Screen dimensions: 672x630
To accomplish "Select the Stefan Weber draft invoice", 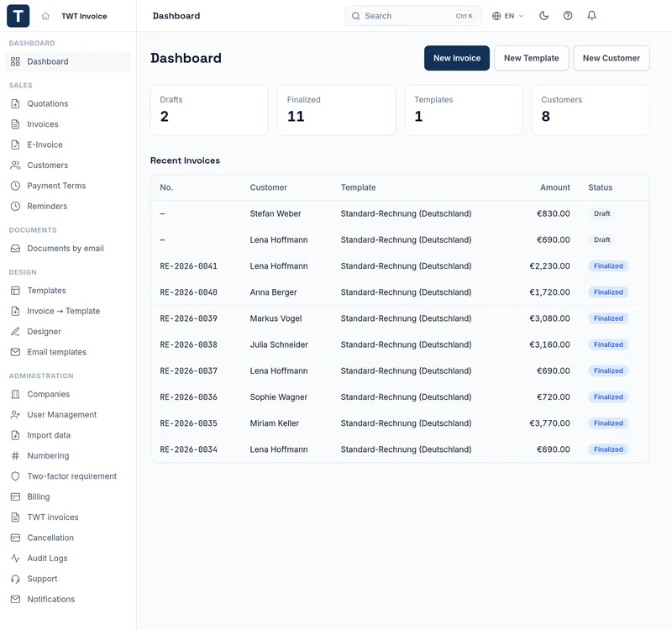I will tap(400, 213).
